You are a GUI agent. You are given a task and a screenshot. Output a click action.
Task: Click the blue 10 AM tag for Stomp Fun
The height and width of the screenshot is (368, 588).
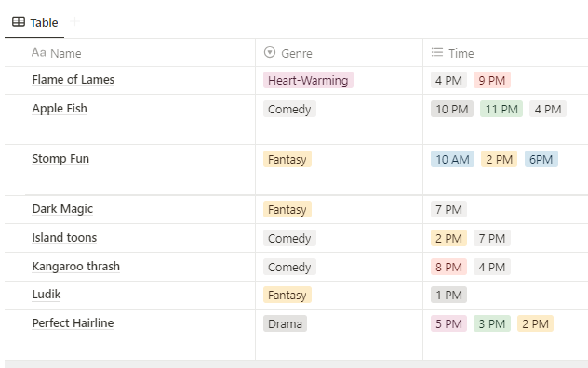pos(452,159)
